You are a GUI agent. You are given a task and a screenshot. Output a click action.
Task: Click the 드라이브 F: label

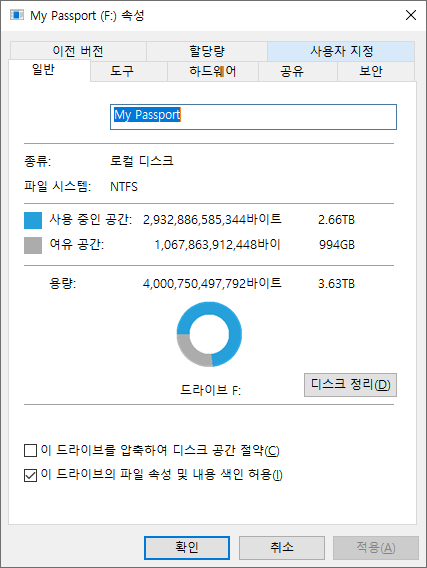pos(211,390)
